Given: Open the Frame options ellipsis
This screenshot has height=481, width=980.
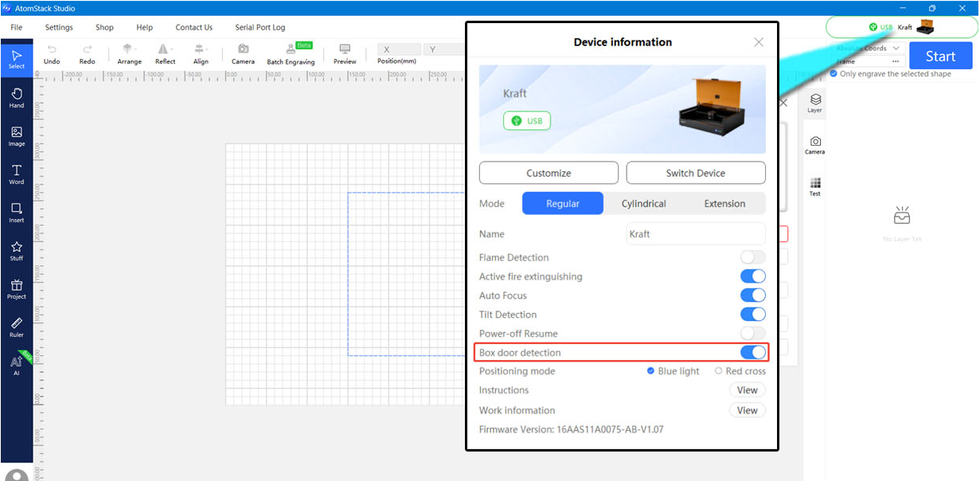Looking at the screenshot, I should pos(896,61).
